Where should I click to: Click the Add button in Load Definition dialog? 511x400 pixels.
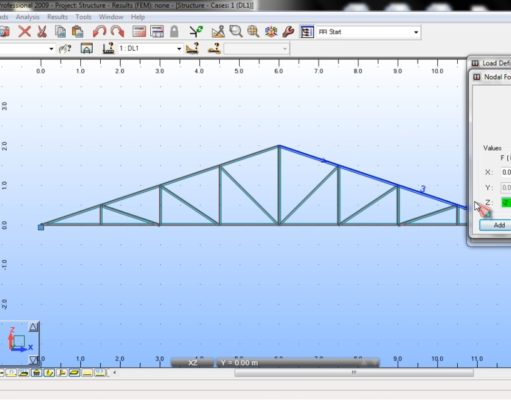point(495,225)
